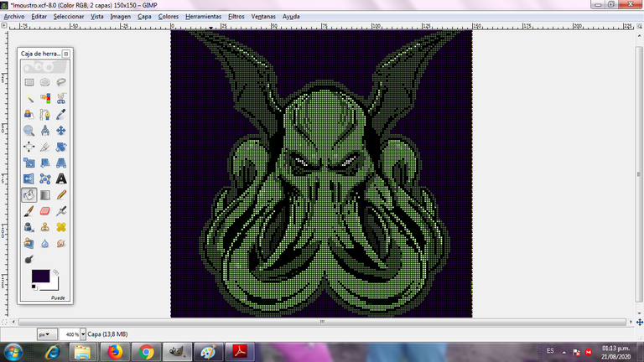Select the Alignment tool
Screen dimensions: 644x362
[x=29, y=147]
